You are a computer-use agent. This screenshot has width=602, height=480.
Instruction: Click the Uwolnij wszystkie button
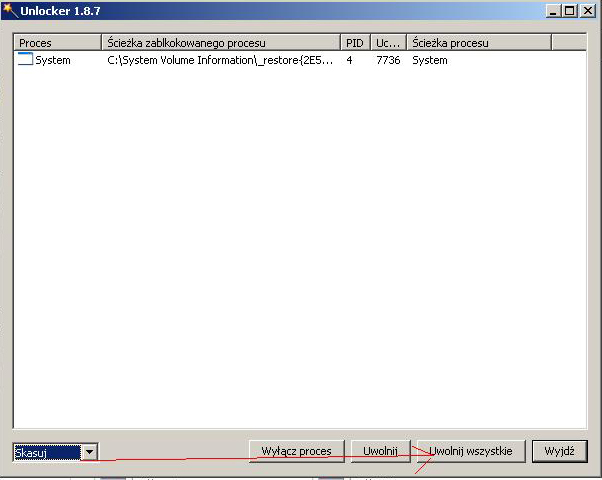471,451
